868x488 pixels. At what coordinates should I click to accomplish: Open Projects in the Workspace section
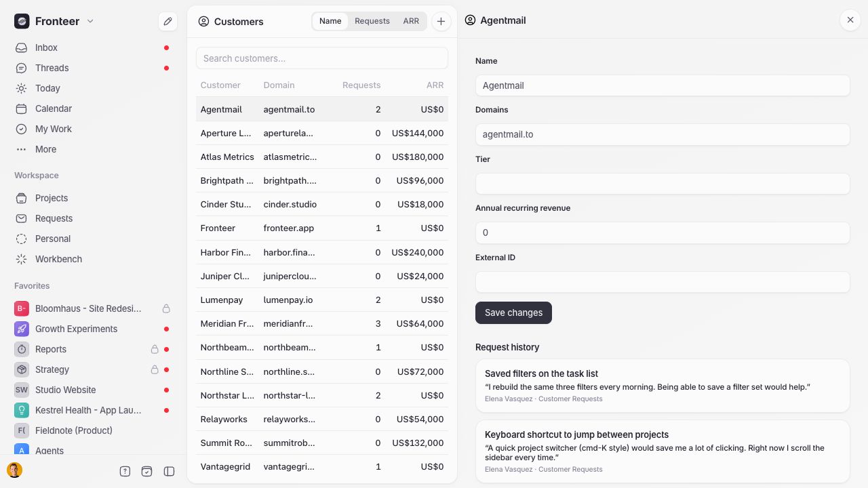pyautogui.click(x=93, y=198)
